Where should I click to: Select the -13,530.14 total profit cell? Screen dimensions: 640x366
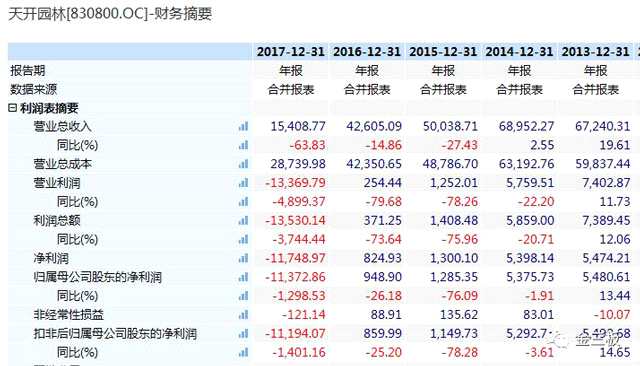(296, 221)
